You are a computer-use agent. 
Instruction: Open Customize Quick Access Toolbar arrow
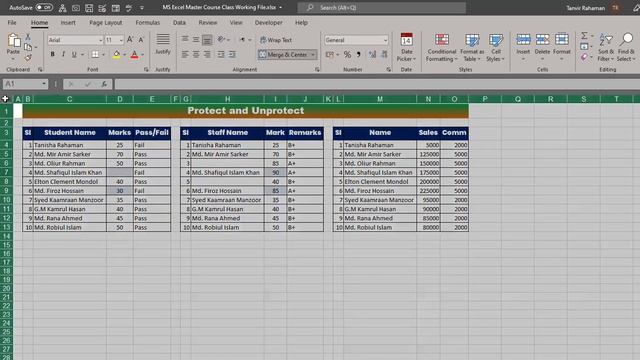pos(142,8)
